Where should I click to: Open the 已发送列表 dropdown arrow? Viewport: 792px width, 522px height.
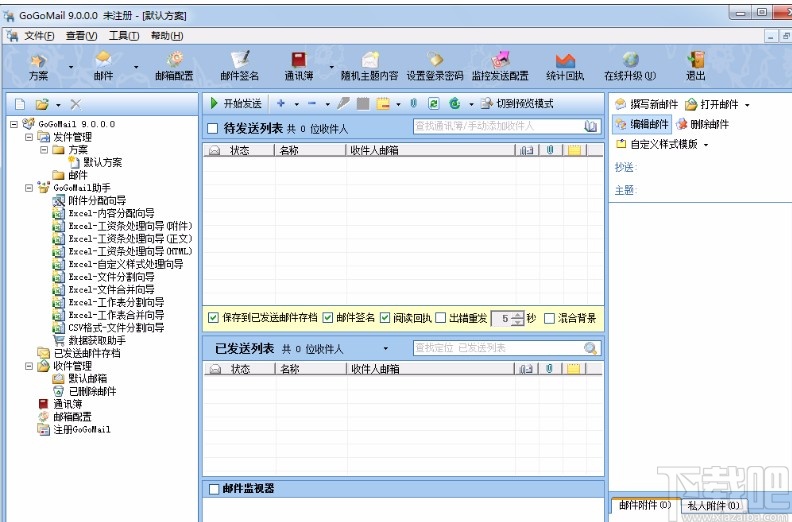pyautogui.click(x=385, y=348)
